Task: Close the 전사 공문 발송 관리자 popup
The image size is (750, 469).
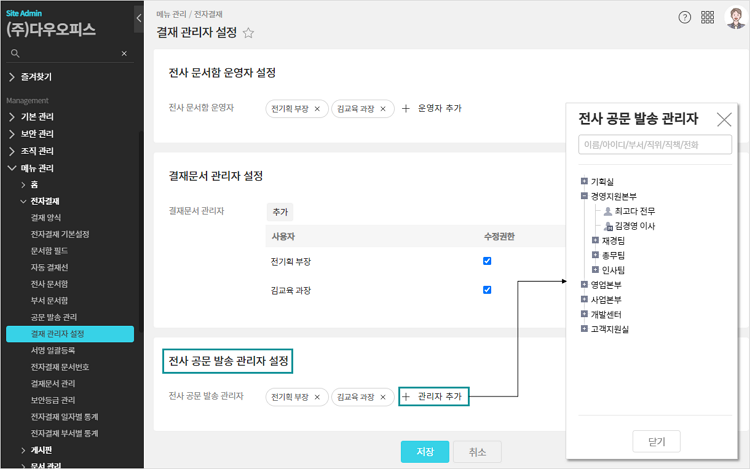Action: tap(724, 120)
